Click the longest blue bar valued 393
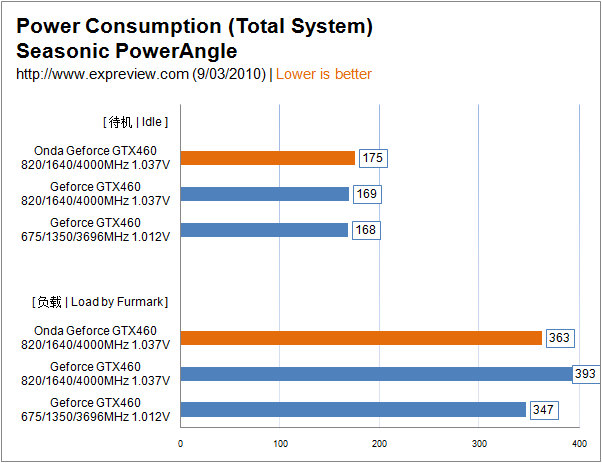The image size is (602, 463). 376,374
